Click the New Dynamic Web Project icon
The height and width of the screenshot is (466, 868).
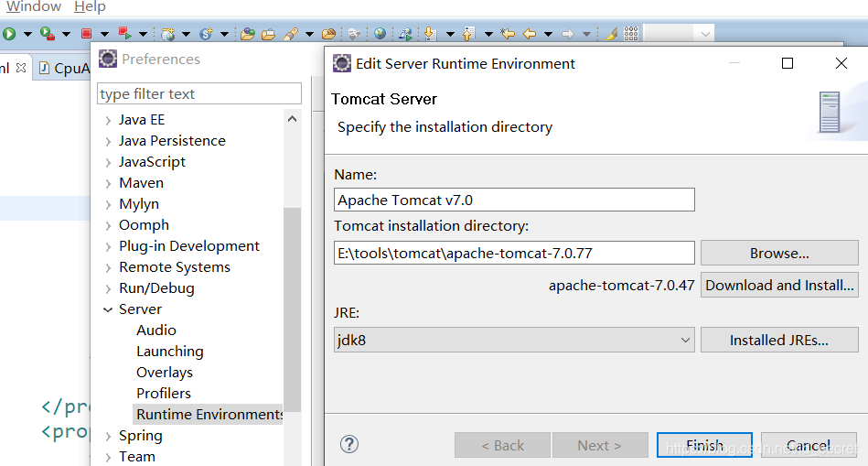tap(168, 35)
